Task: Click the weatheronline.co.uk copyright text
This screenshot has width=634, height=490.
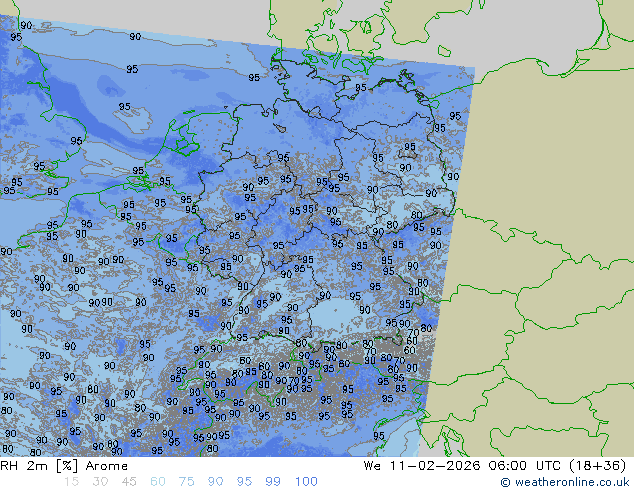Action: (x=565, y=482)
